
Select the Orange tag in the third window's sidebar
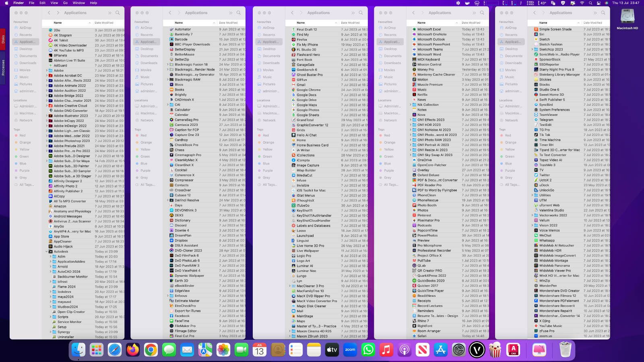(x=268, y=142)
